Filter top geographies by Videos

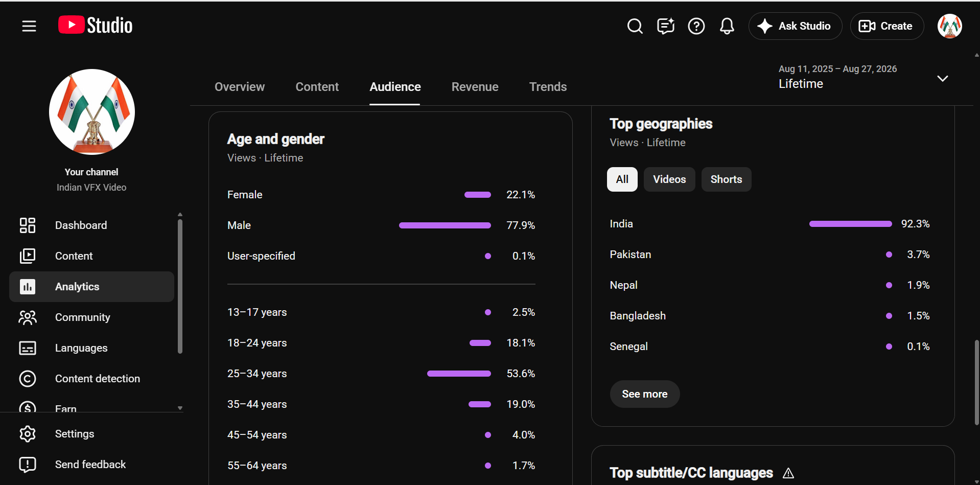(669, 179)
